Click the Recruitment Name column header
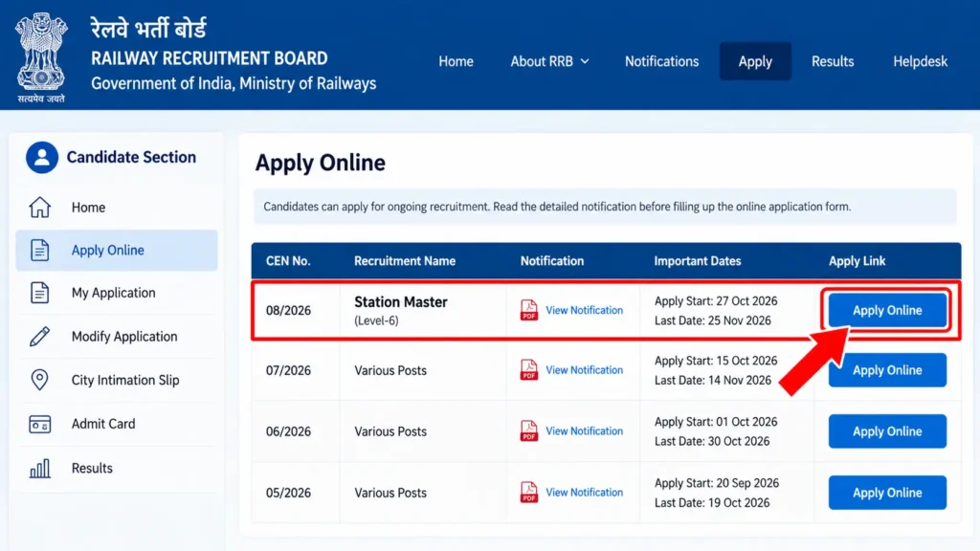Image resolution: width=980 pixels, height=551 pixels. (x=405, y=261)
